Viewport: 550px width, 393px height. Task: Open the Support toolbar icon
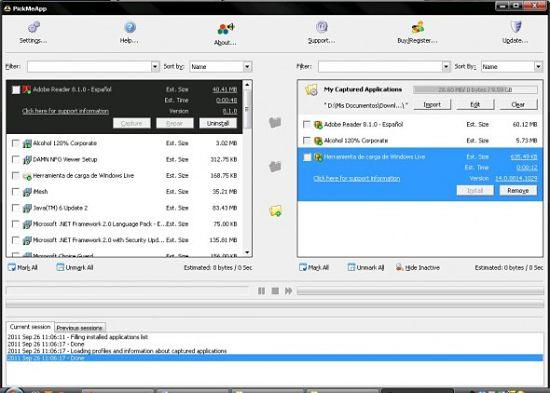322,27
